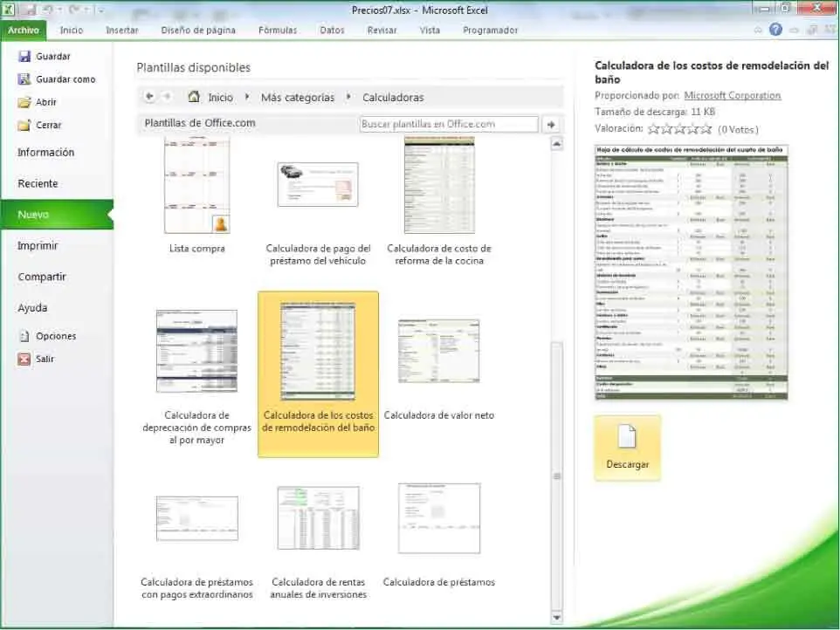Go to the Inicio home icon in breadcrumb
Screen dimensions: 840x630
click(x=194, y=97)
